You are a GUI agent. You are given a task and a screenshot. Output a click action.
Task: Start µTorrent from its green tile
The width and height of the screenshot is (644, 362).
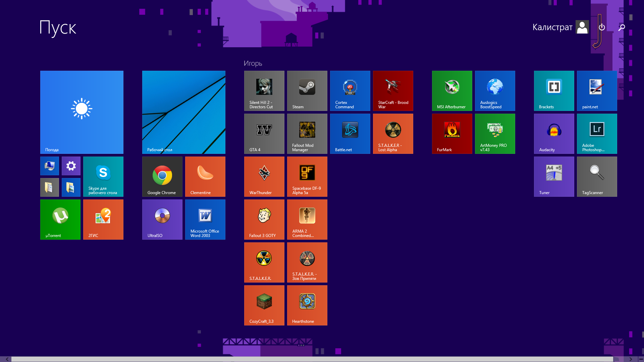tap(60, 219)
